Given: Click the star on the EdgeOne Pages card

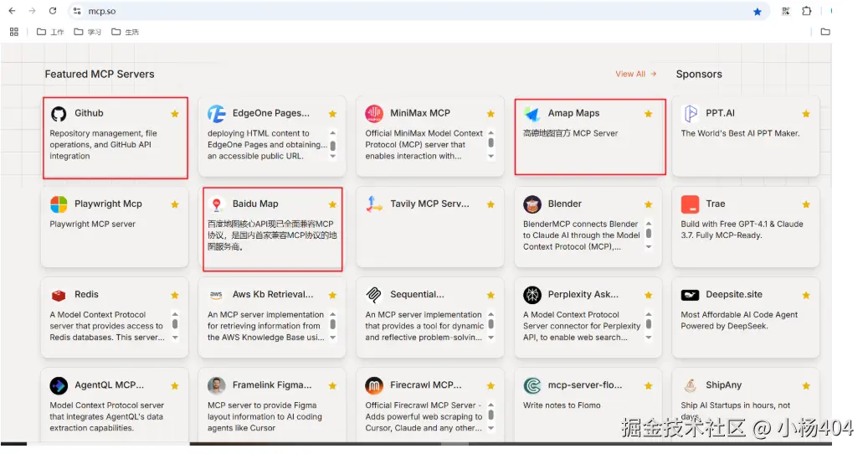Looking at the screenshot, I should (332, 114).
